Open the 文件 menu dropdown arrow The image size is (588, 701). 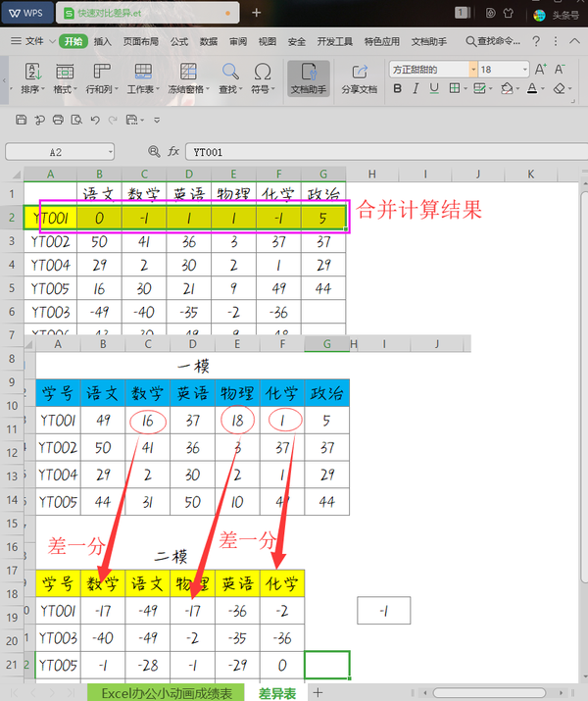(52, 41)
